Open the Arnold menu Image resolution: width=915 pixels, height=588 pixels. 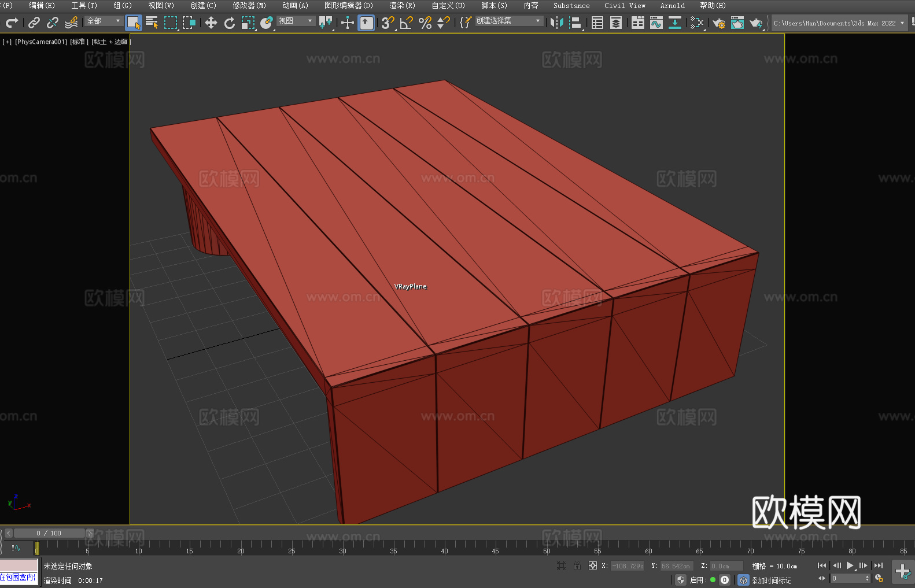click(x=672, y=5)
